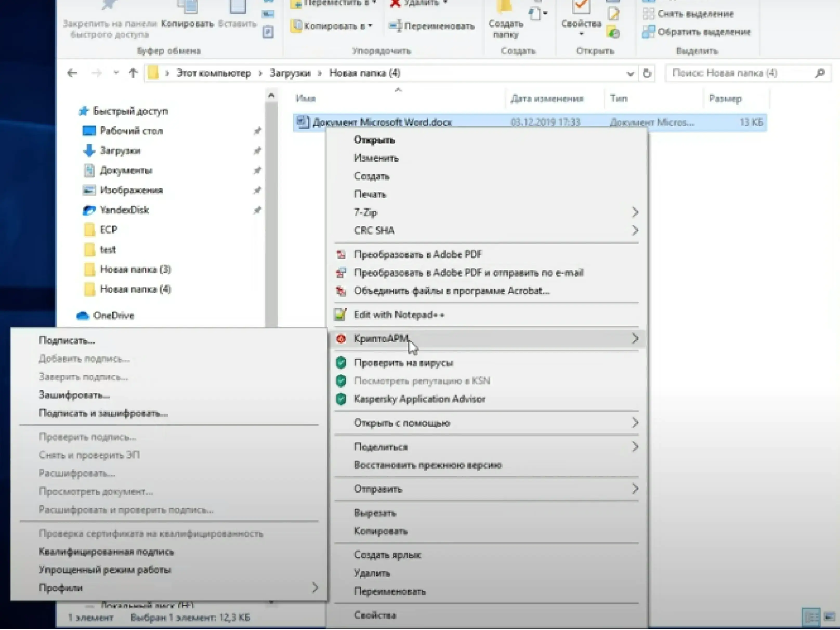
Task: Expand the 7-Zip submenu arrow
Action: click(635, 212)
